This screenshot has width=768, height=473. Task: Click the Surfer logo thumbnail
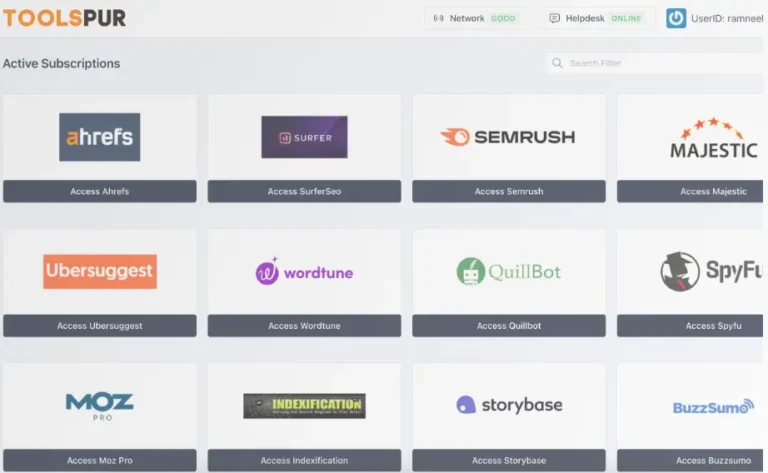[304, 137]
